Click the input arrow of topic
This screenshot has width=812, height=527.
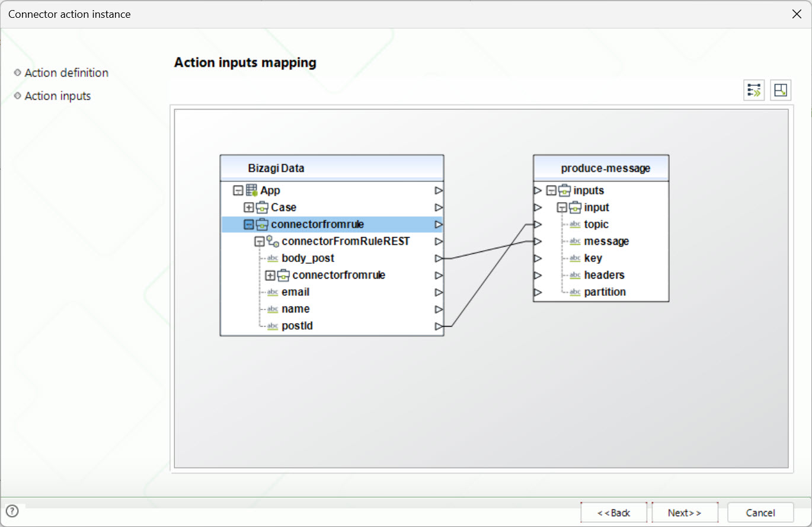point(538,224)
